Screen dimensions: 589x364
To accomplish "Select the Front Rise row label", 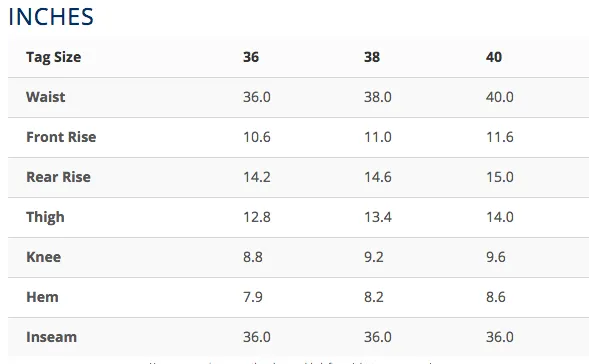I will tap(61, 137).
